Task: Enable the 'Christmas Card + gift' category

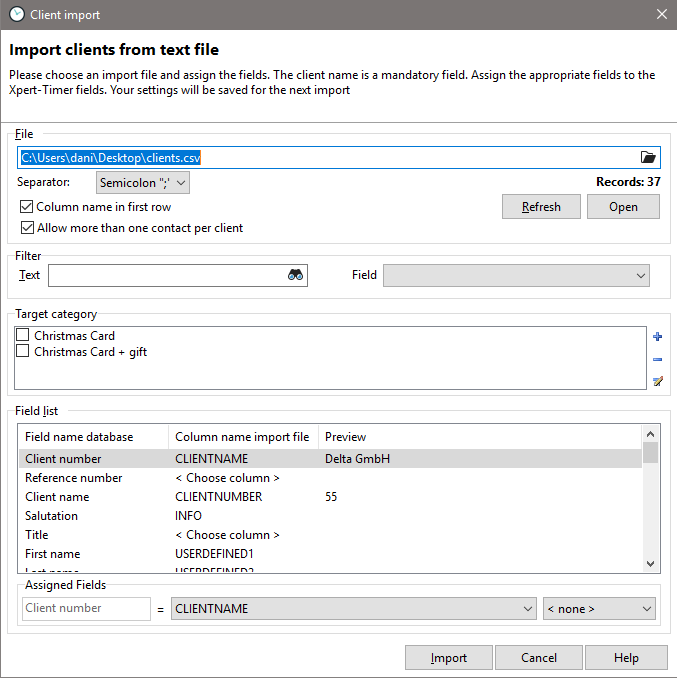Action: coord(23,352)
